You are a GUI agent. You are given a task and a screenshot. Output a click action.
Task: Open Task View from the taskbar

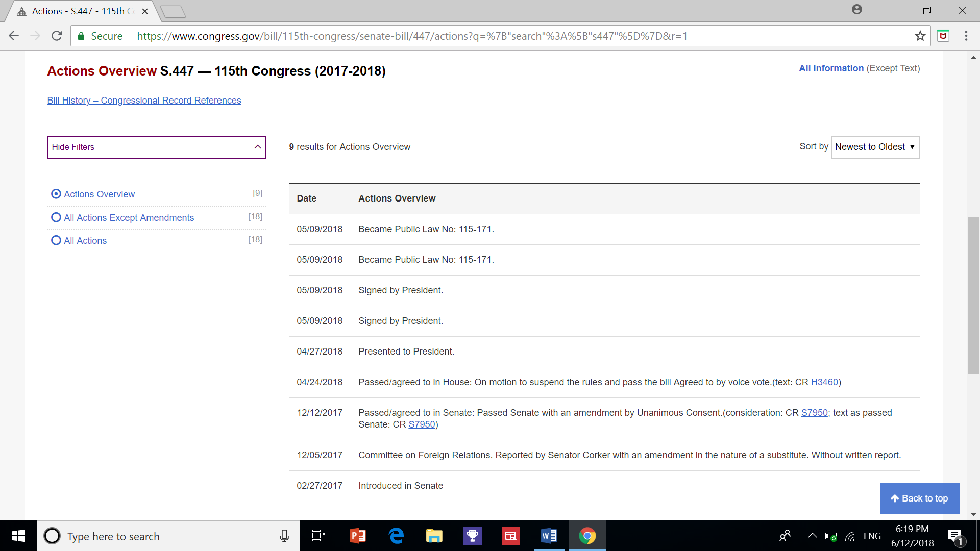[318, 536]
